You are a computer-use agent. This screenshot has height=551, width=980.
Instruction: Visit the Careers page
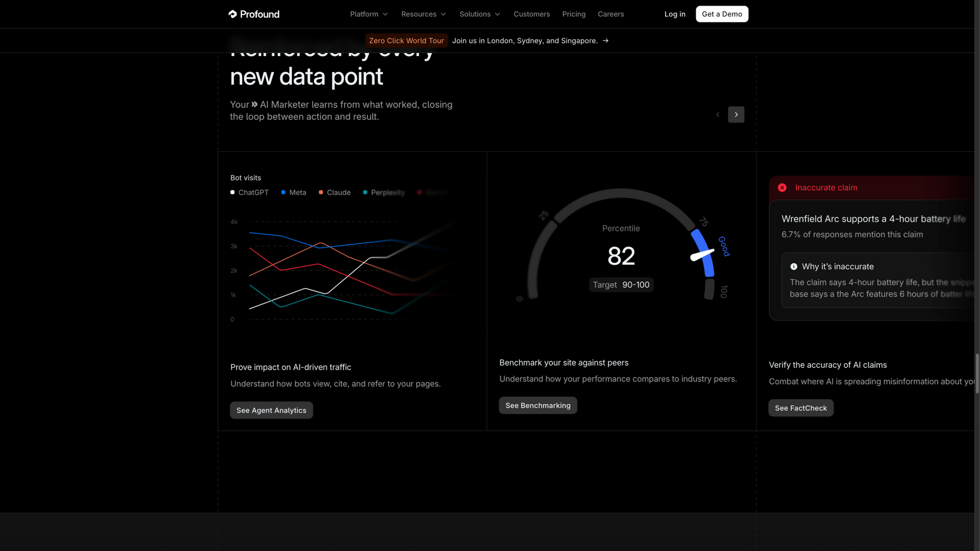pos(610,14)
